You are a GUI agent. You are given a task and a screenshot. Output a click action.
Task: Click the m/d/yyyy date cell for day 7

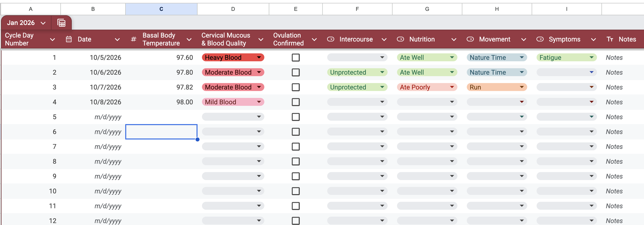[93, 146]
